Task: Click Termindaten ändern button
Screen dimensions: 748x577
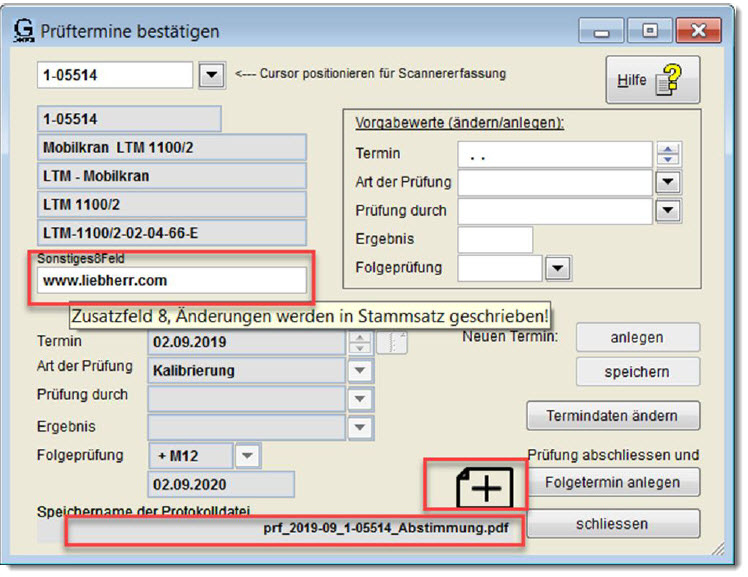Action: click(613, 415)
